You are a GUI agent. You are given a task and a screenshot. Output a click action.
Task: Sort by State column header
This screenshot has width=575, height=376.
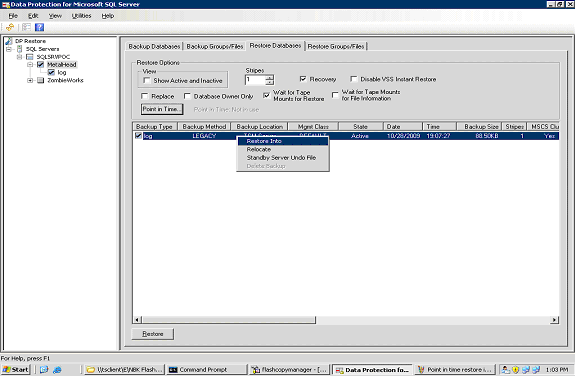[x=360, y=127]
